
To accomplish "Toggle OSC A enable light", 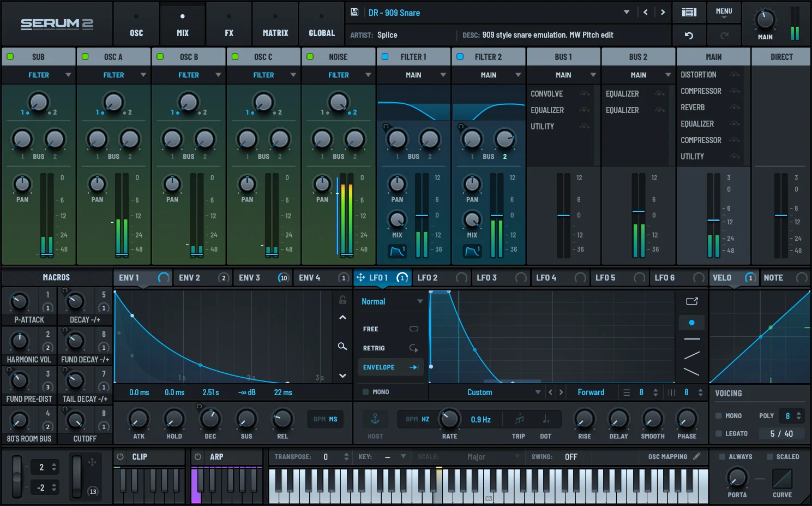I will 85,57.
